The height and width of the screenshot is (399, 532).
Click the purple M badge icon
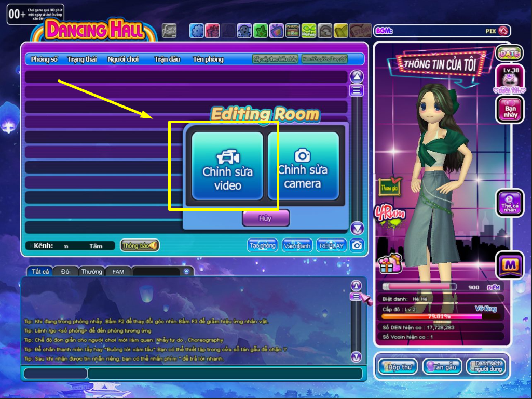pos(510,265)
